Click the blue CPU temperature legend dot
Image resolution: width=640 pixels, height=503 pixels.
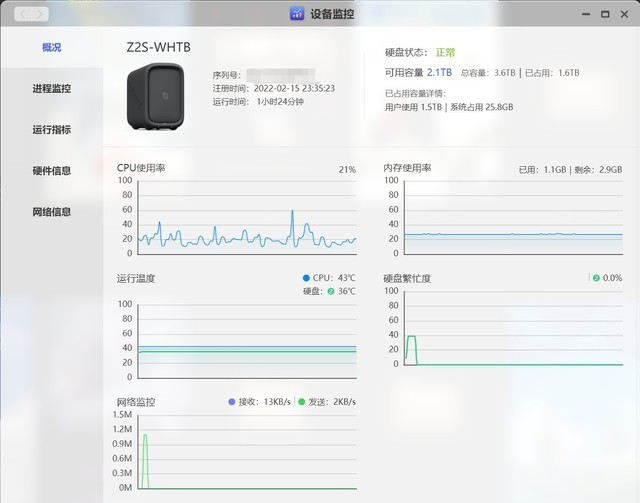(x=306, y=278)
